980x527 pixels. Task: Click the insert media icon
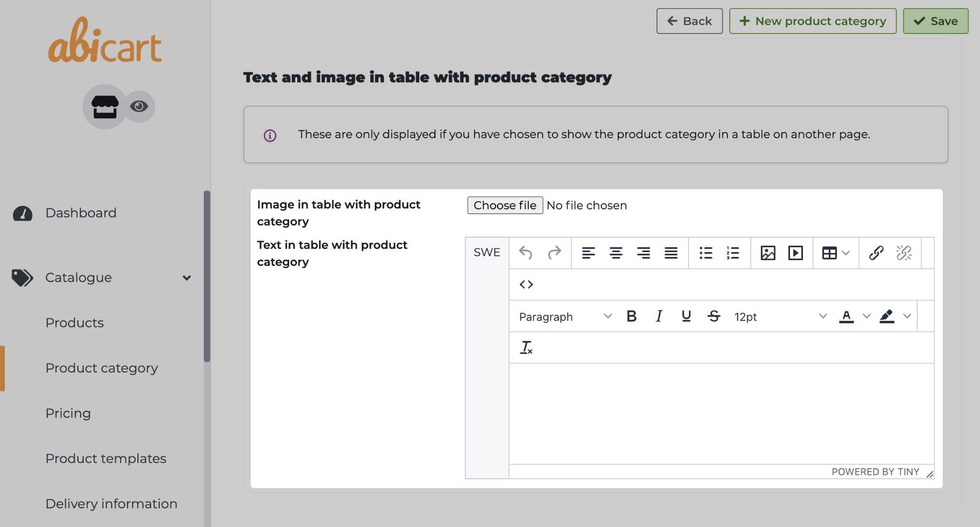(x=795, y=253)
